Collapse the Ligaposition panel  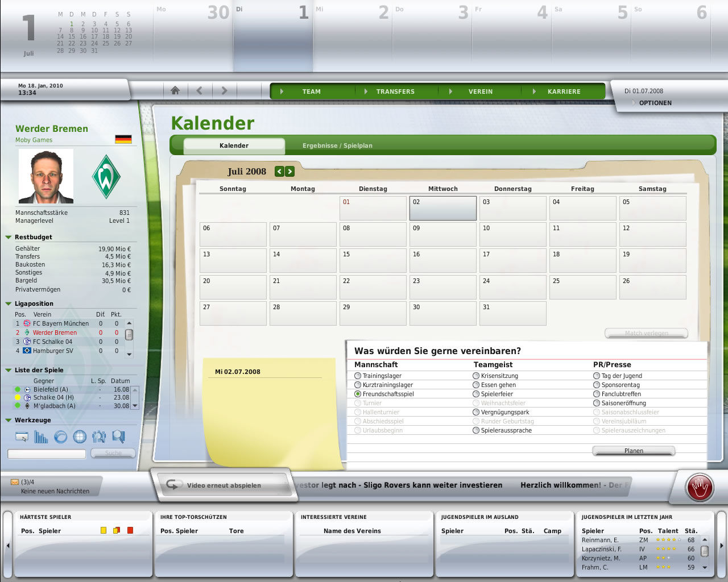8,304
